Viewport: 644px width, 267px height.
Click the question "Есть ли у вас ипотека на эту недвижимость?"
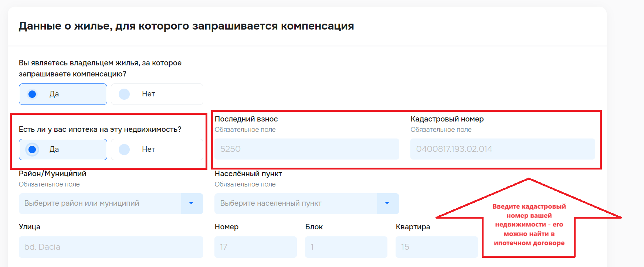click(x=100, y=129)
